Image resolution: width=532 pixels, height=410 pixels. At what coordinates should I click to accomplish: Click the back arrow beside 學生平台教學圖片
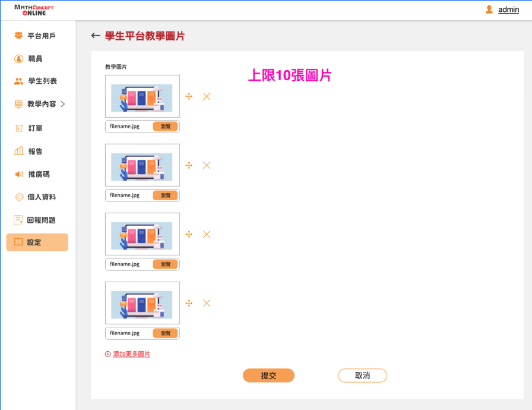click(x=96, y=36)
